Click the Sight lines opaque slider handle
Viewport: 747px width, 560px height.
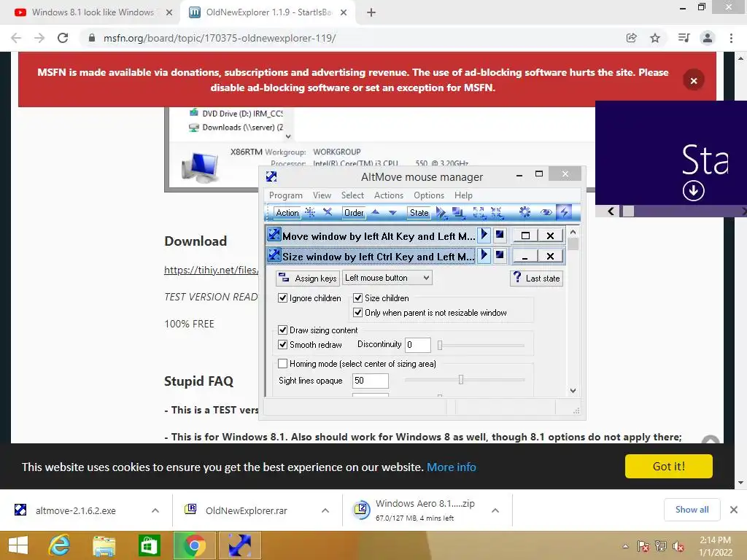pyautogui.click(x=461, y=379)
